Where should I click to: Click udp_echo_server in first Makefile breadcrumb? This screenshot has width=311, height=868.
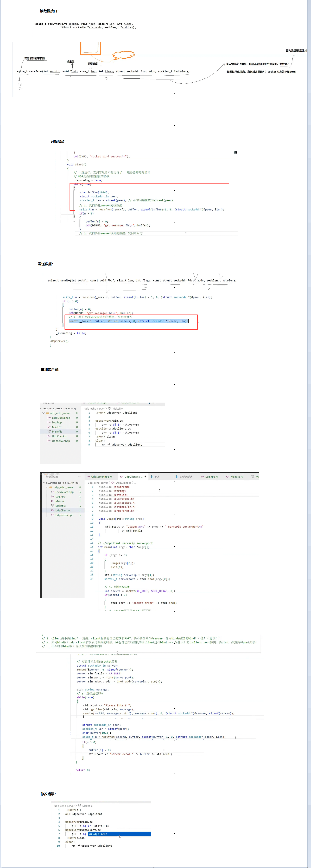[x=95, y=408]
